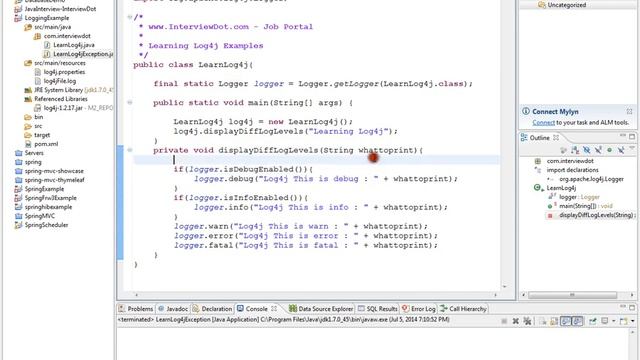The height and width of the screenshot is (360, 640).
Task: Select spring-mvc-showcase project
Action: pos(54,171)
